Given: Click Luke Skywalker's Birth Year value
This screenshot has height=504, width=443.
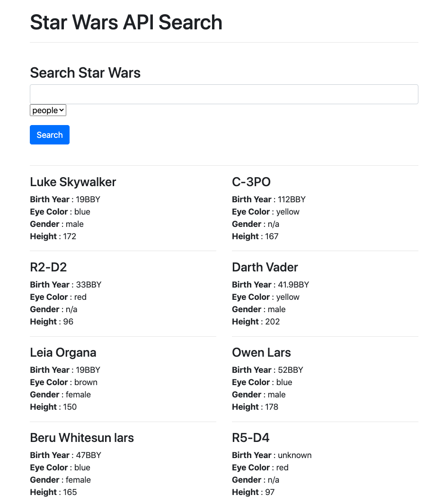Looking at the screenshot, I should (x=88, y=199).
